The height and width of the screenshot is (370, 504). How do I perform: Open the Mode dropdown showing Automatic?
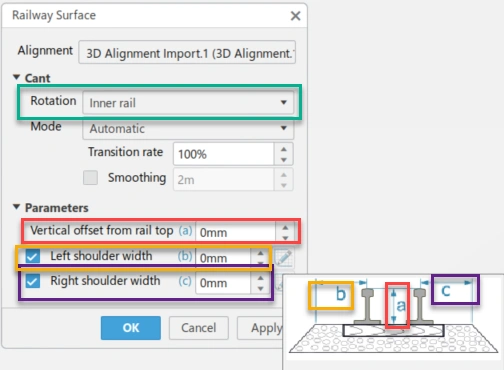tap(188, 129)
